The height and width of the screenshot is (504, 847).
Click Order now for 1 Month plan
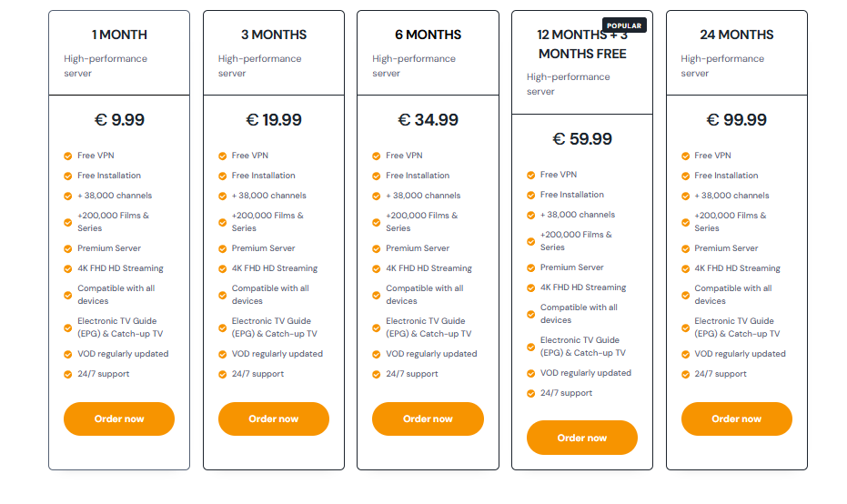pos(119,418)
